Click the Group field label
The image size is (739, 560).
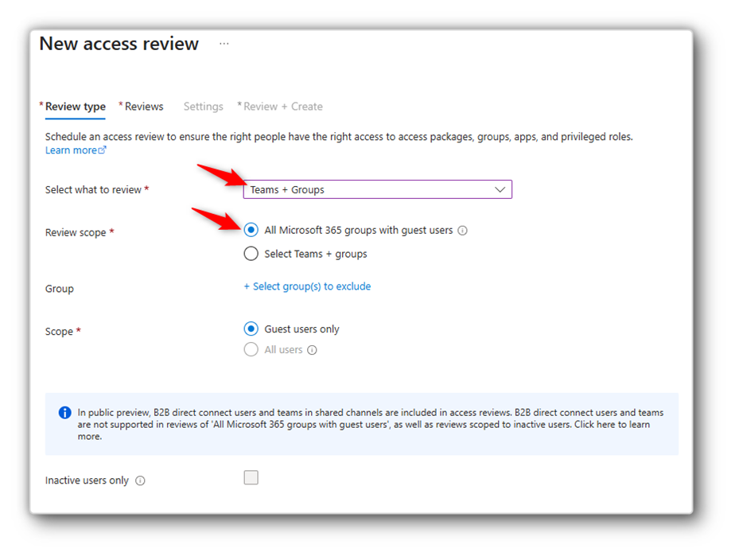point(60,289)
